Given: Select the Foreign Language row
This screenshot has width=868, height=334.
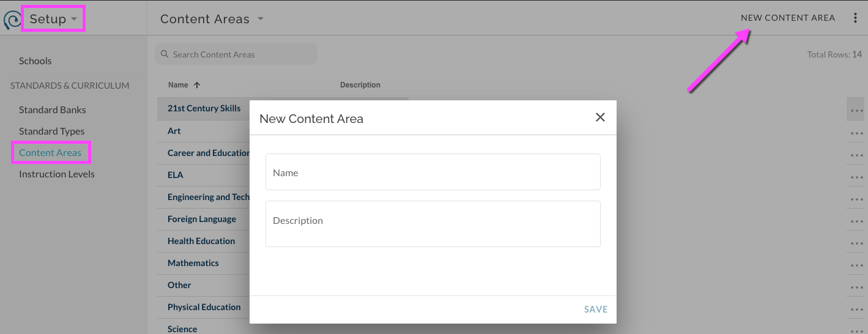Looking at the screenshot, I should pyautogui.click(x=202, y=219).
